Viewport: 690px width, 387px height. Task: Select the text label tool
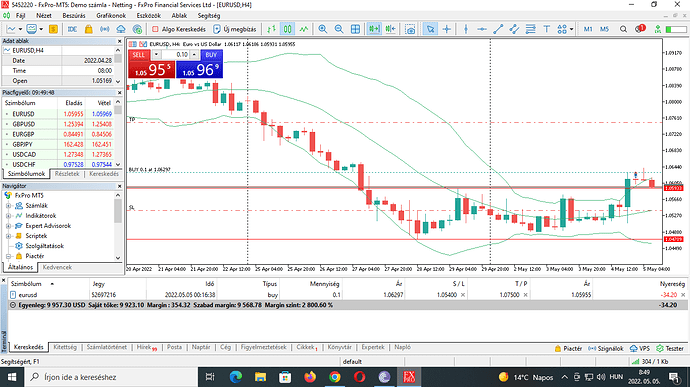[x=547, y=29]
